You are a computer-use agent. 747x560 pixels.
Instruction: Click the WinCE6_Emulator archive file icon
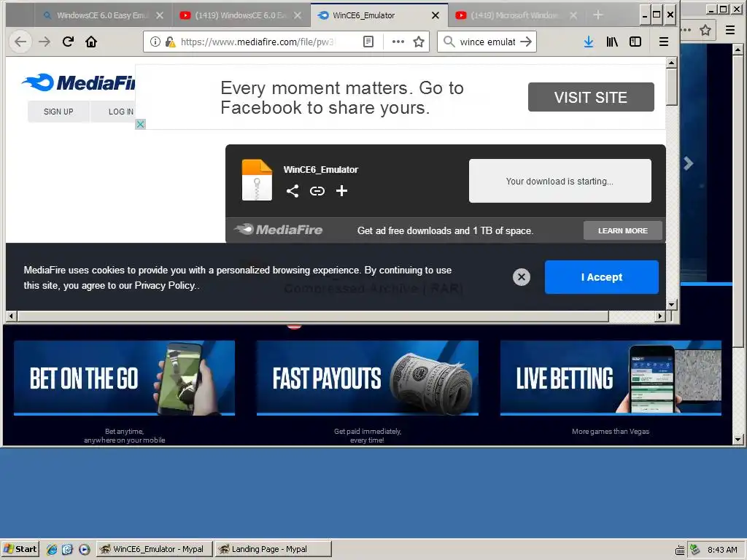tap(258, 180)
